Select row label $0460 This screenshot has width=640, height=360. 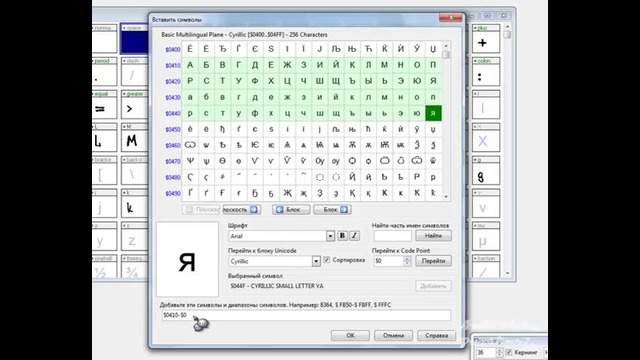[x=173, y=145]
